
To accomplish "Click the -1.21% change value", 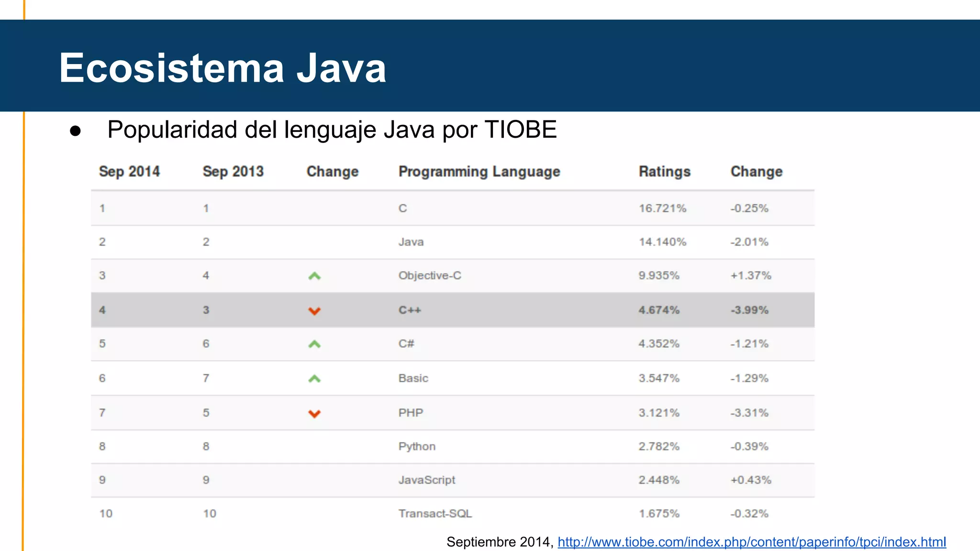I will pos(749,343).
